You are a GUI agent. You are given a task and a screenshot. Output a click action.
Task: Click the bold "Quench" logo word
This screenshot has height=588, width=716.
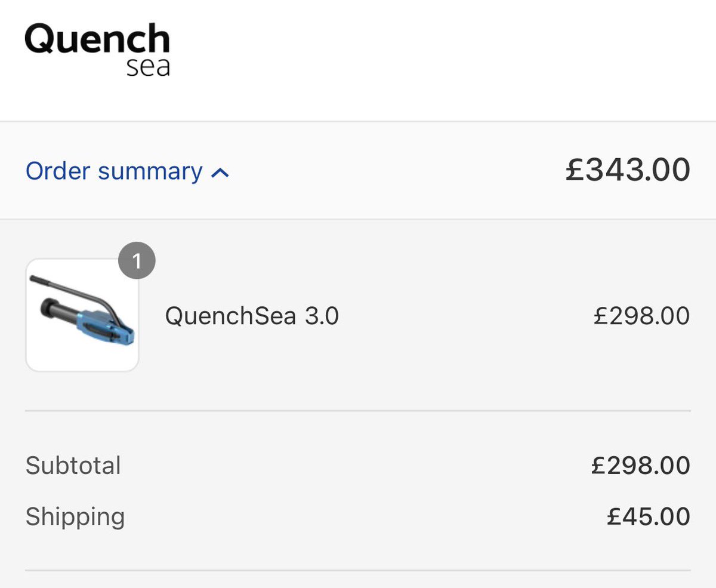[97, 39]
